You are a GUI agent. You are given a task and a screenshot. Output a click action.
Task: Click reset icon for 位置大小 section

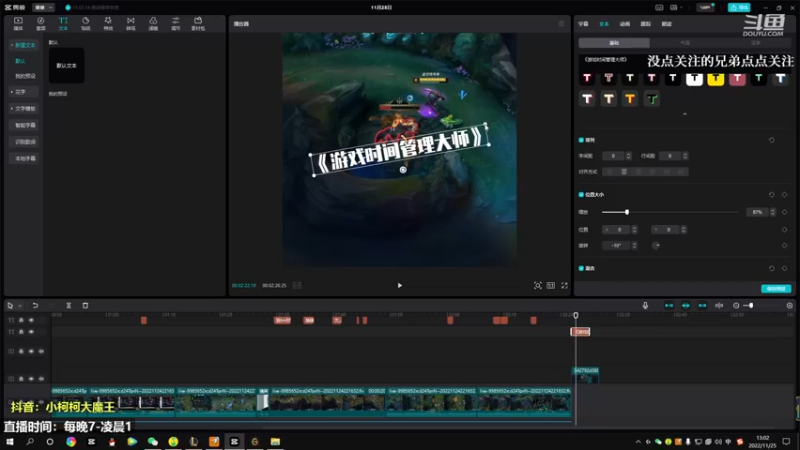click(x=771, y=194)
